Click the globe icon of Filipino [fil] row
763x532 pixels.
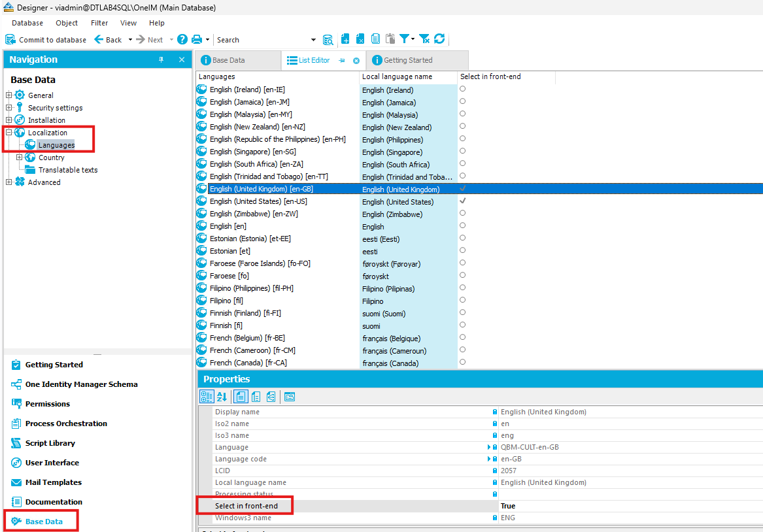click(201, 301)
